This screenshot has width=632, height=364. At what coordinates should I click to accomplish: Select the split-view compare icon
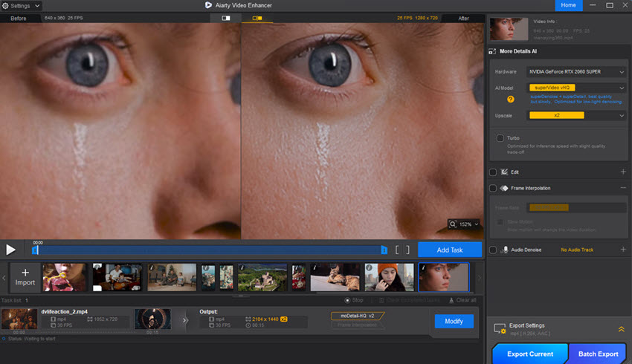click(257, 18)
